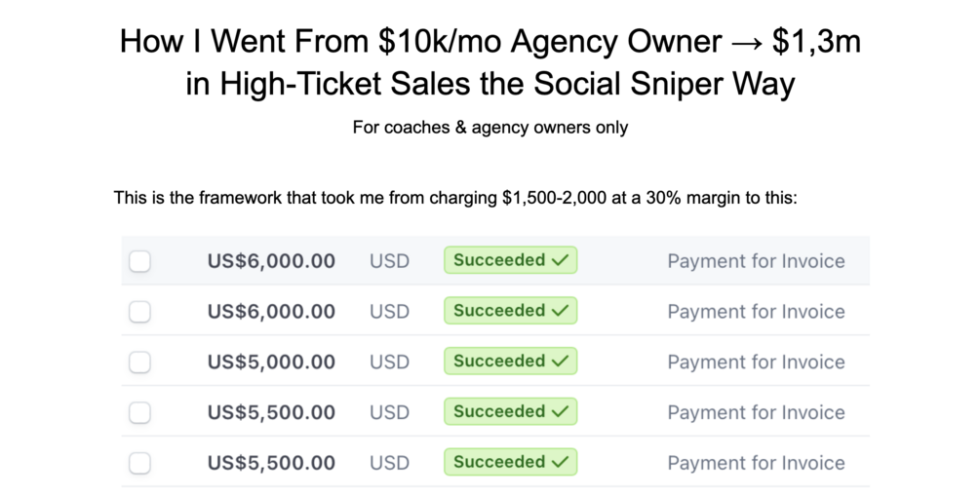Check the box beside the US$5,000.00 payment
Screen dimensions: 980x497
(x=140, y=362)
